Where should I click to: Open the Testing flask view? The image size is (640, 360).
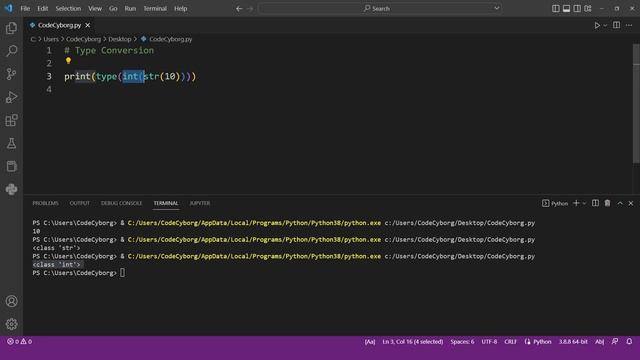point(11,143)
